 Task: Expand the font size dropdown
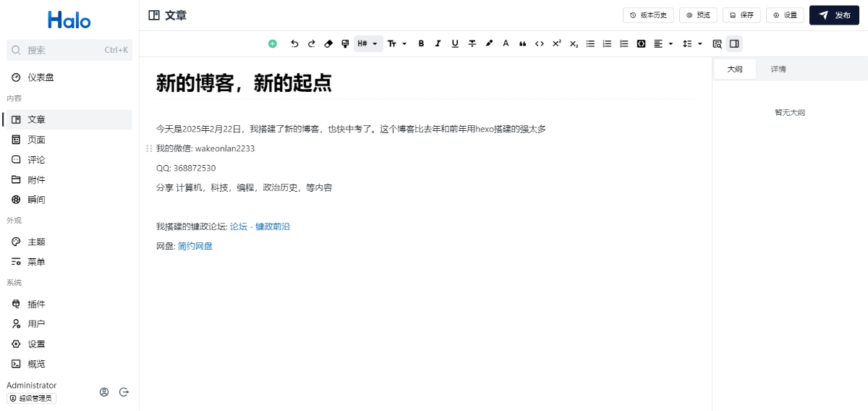(x=396, y=43)
